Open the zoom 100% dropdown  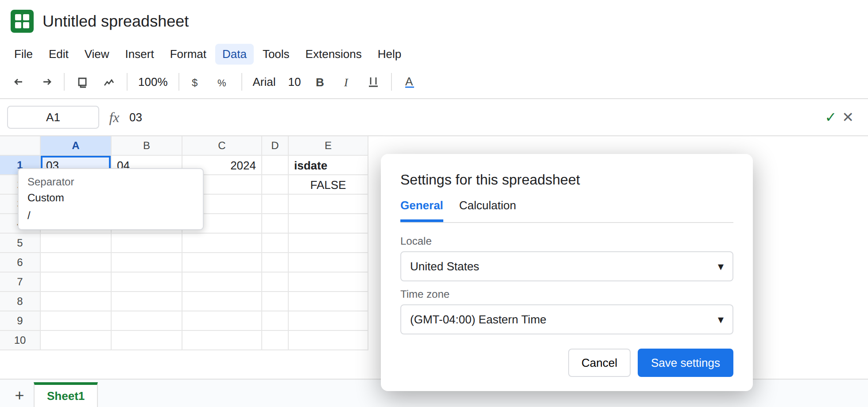click(x=153, y=82)
